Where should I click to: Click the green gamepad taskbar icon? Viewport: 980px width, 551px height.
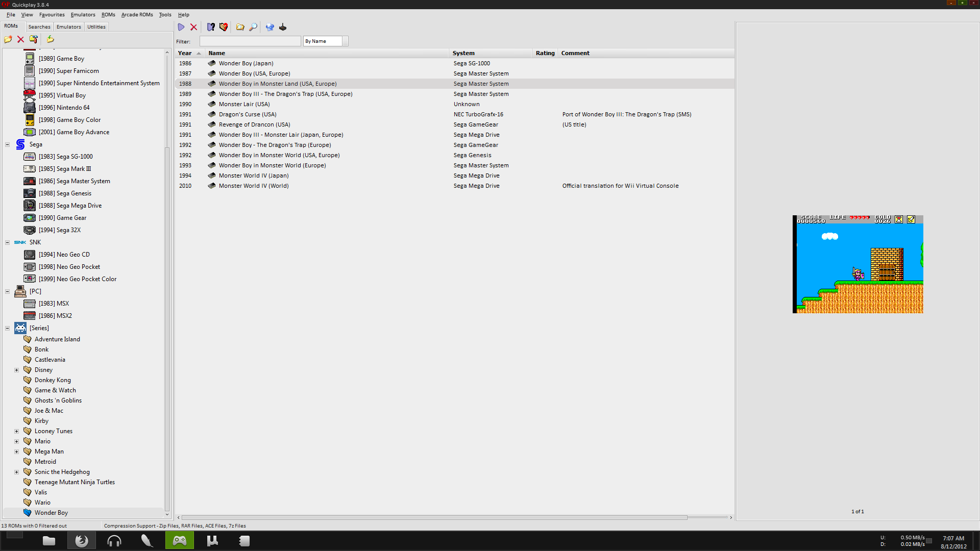tap(180, 541)
